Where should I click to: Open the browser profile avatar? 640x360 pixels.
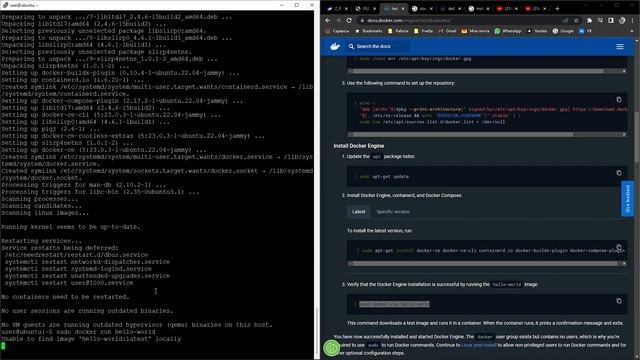pyautogui.click(x=622, y=20)
